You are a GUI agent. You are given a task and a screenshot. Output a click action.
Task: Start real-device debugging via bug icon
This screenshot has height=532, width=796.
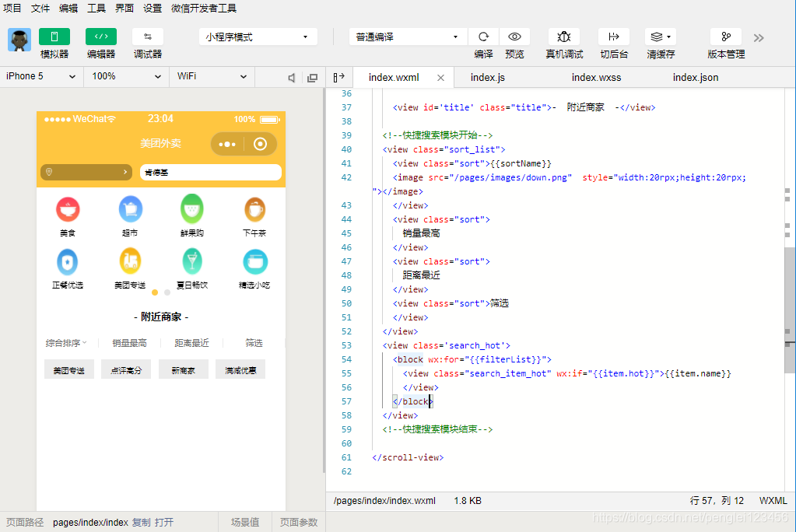pyautogui.click(x=564, y=37)
